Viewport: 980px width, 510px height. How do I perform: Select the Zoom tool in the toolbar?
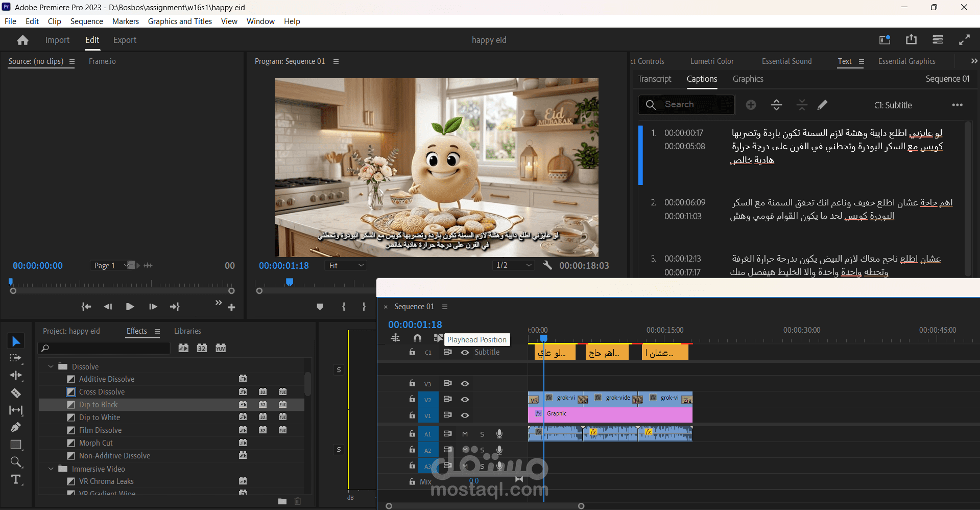click(16, 462)
